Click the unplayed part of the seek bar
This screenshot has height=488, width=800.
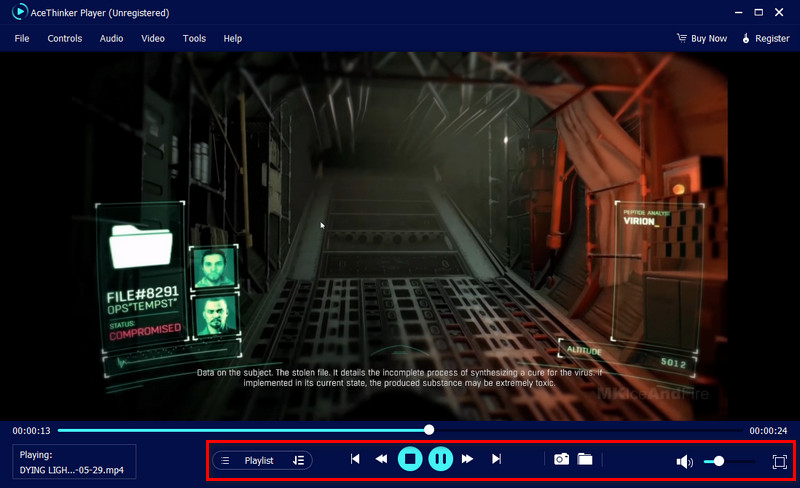coord(589,430)
